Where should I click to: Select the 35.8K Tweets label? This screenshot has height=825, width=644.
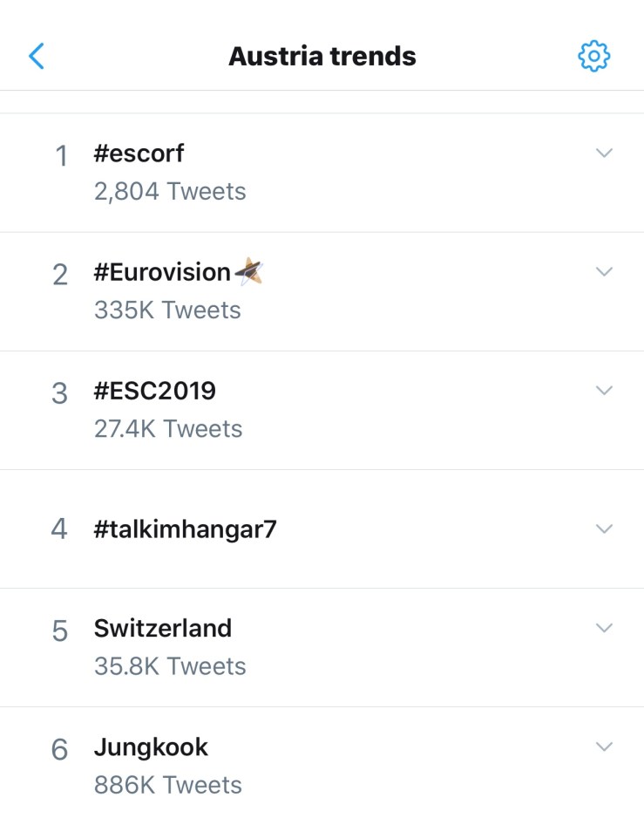[170, 666]
